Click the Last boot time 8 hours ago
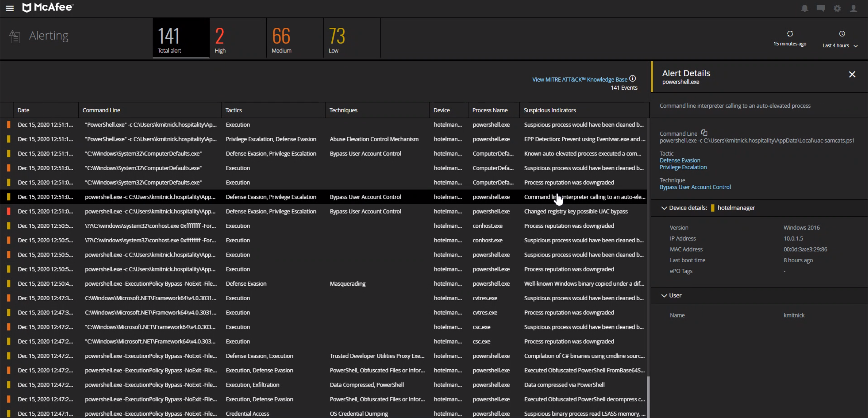The image size is (868, 418). coord(798,260)
